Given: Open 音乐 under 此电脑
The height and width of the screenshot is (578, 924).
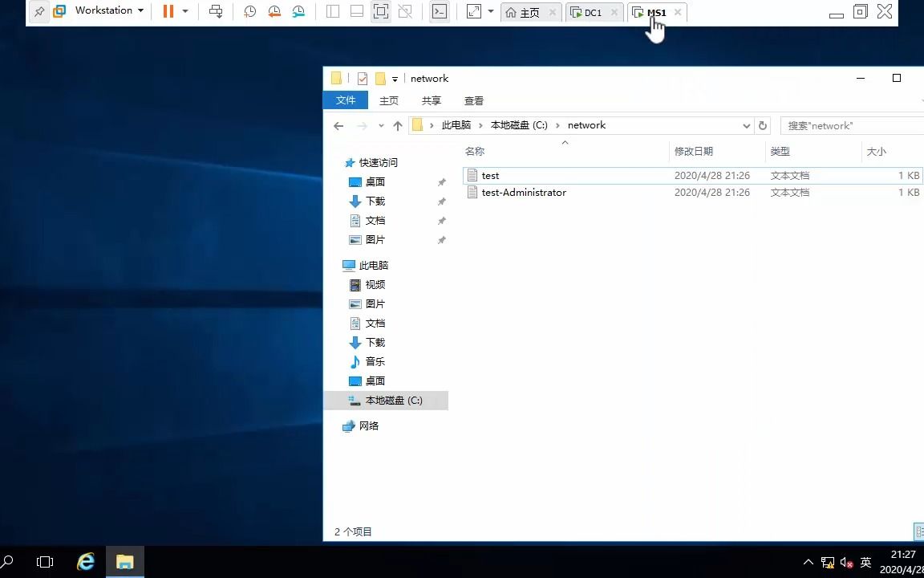Looking at the screenshot, I should tap(375, 361).
